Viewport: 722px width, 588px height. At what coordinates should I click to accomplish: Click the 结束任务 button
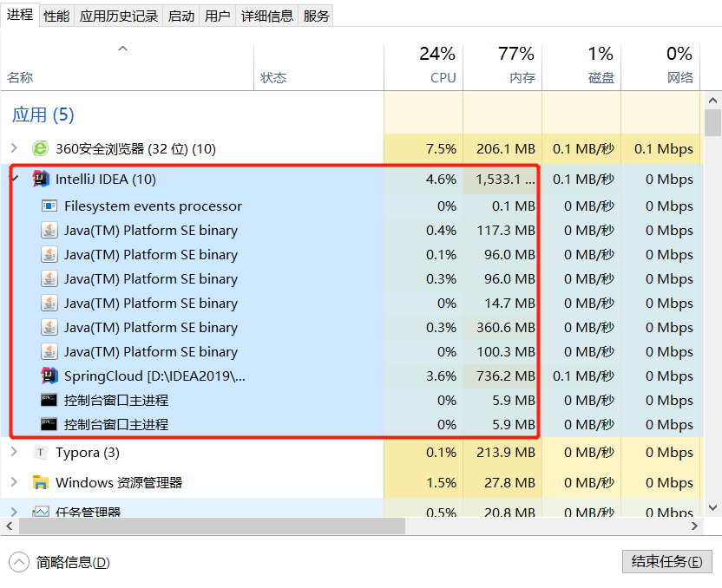coord(666,561)
